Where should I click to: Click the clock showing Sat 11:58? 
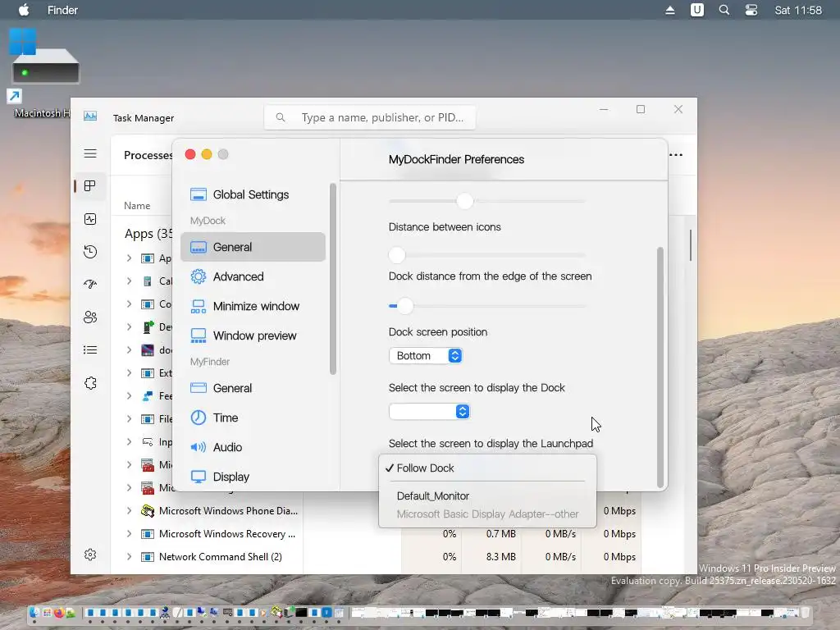pyautogui.click(x=797, y=10)
